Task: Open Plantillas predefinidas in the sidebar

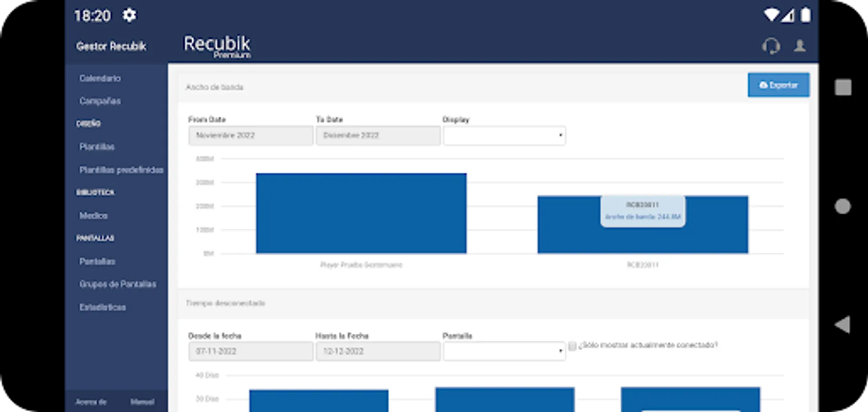Action: click(121, 170)
